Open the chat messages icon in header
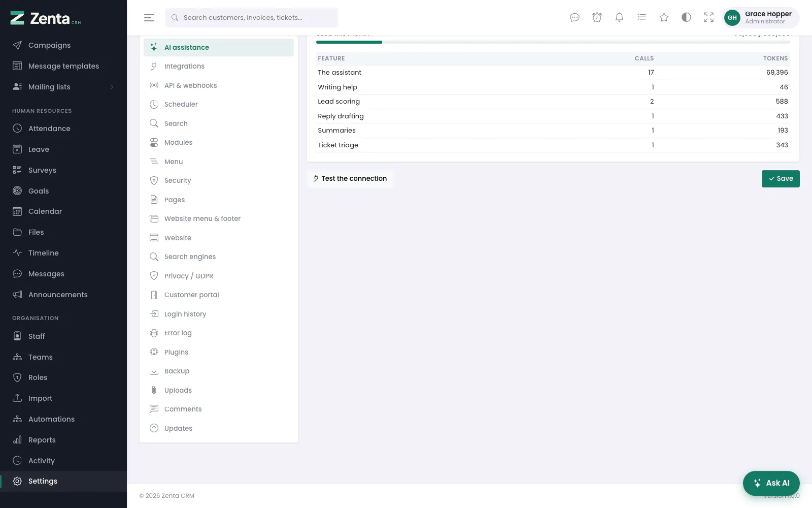812x508 pixels. coord(574,18)
